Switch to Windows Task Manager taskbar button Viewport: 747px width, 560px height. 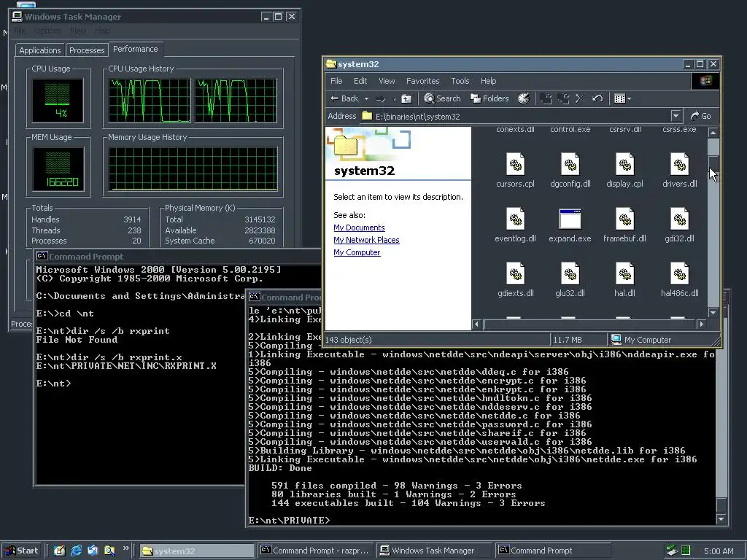click(434, 551)
